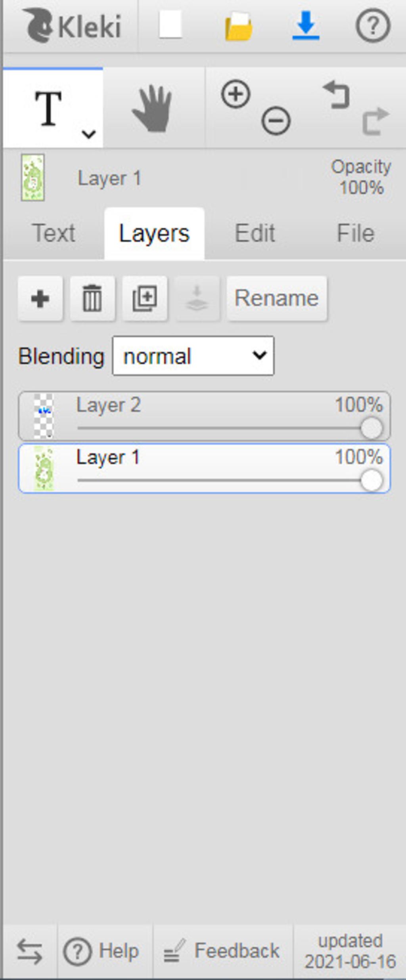Screen dimensions: 406x980
Task: Select the Hand pan tool
Action: click(x=153, y=109)
